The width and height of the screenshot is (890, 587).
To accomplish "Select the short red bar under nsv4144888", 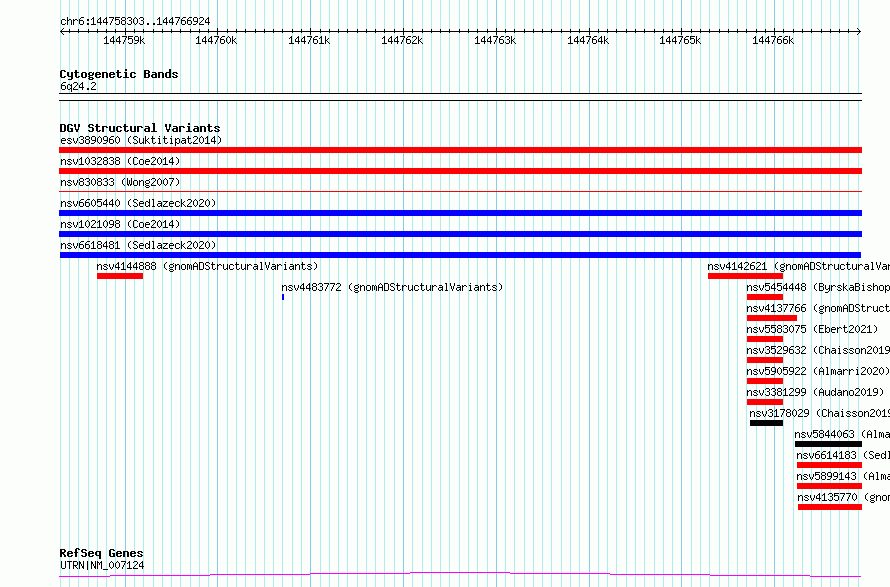I will point(120,276).
